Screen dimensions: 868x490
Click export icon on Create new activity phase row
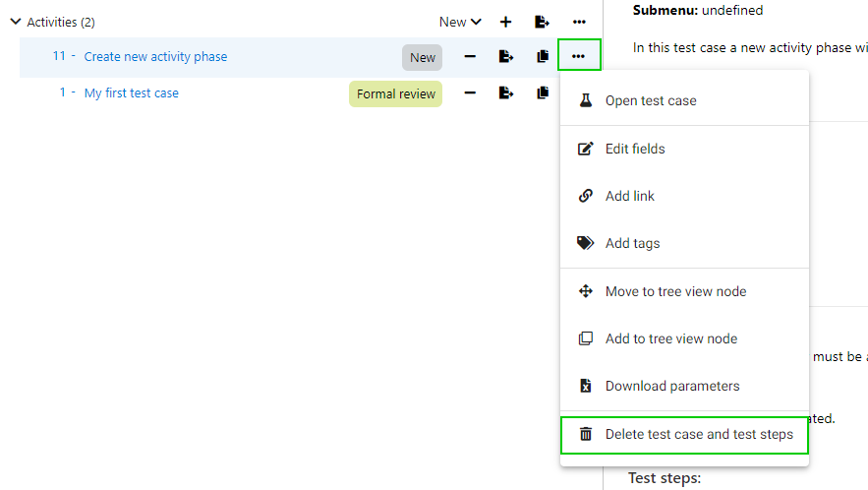click(506, 57)
